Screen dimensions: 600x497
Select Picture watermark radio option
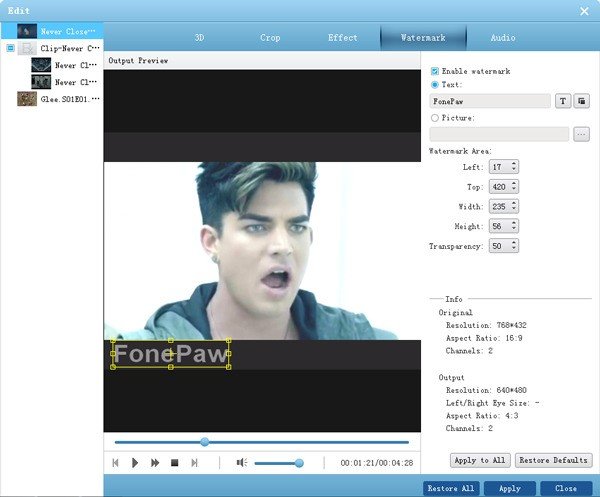click(x=435, y=118)
